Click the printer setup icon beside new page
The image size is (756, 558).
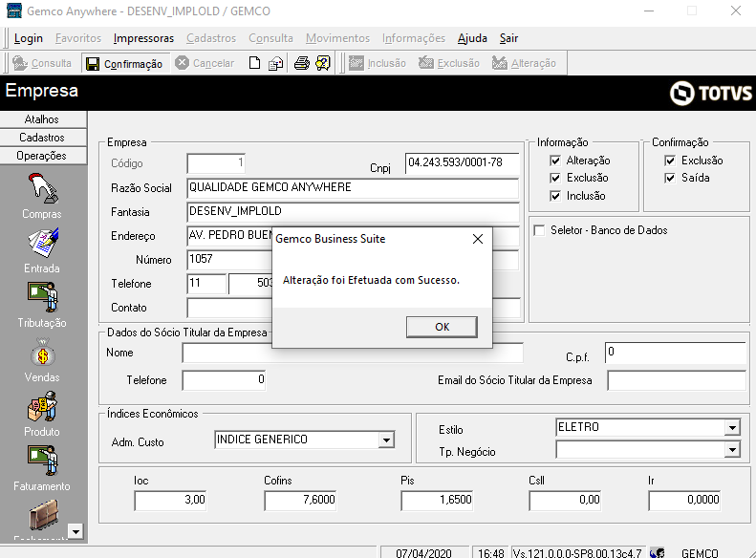coord(276,63)
